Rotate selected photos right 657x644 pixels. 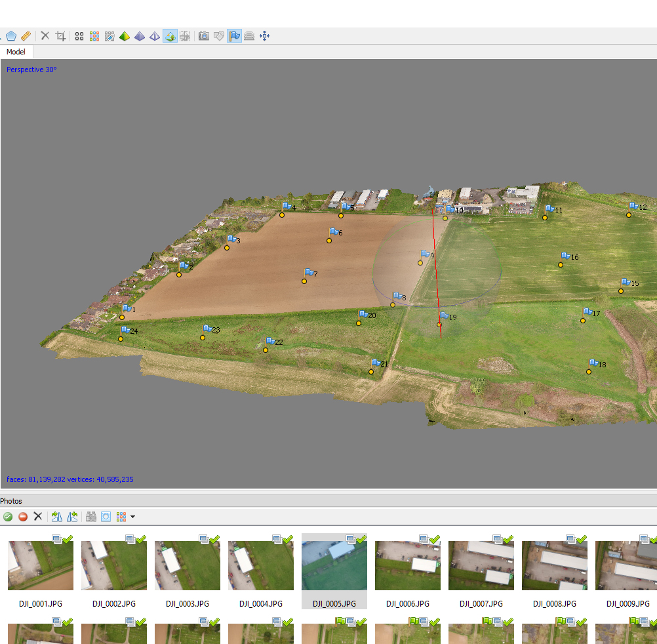click(x=57, y=517)
